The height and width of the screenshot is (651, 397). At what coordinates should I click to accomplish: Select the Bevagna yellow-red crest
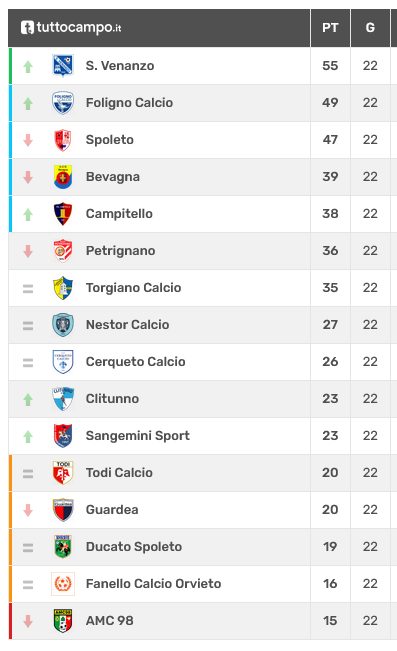63,176
